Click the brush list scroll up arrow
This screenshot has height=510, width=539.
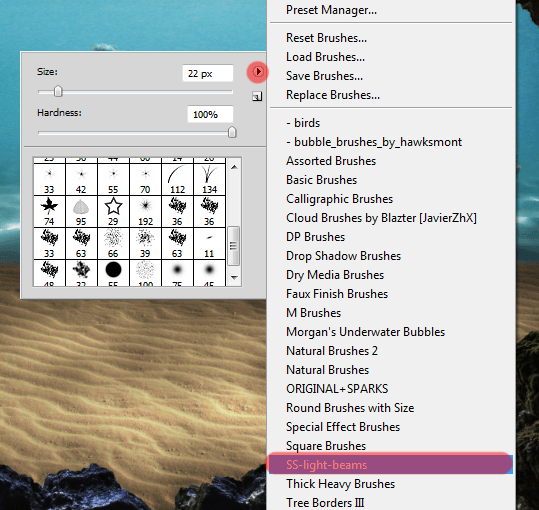(x=234, y=167)
